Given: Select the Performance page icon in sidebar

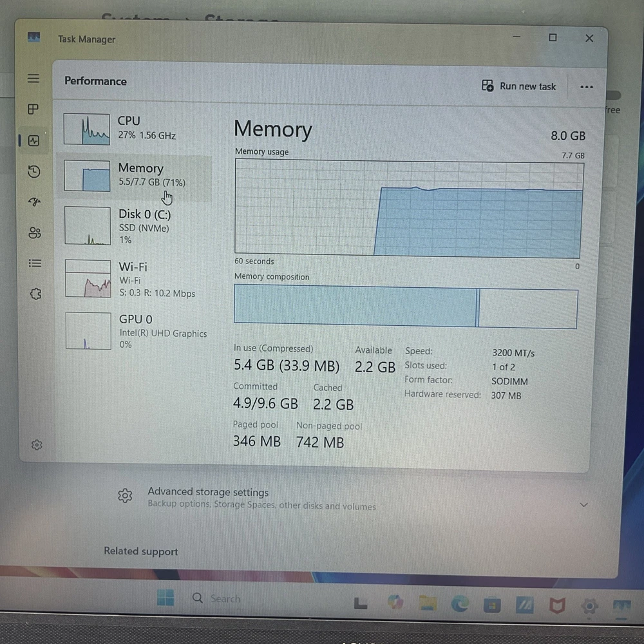Looking at the screenshot, I should click(33, 140).
